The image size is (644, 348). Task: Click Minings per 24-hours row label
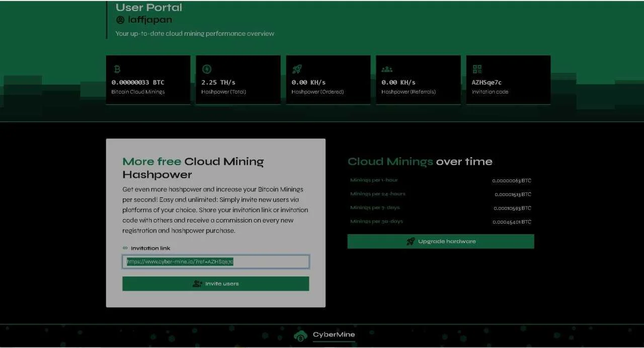378,194
